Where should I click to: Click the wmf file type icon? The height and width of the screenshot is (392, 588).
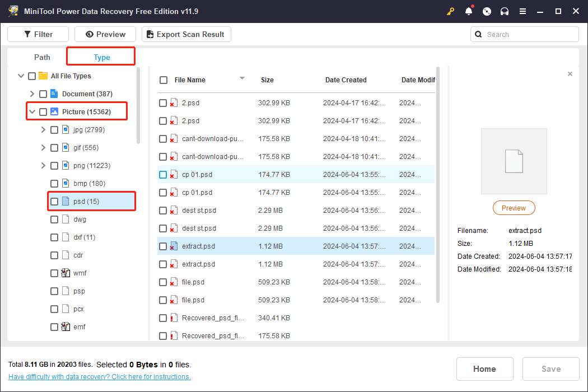pos(66,273)
